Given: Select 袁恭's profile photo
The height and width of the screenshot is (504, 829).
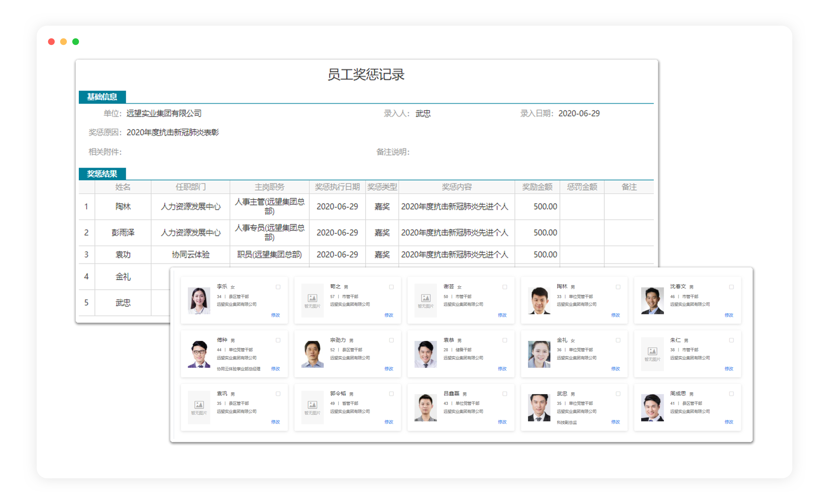Looking at the screenshot, I should (426, 354).
